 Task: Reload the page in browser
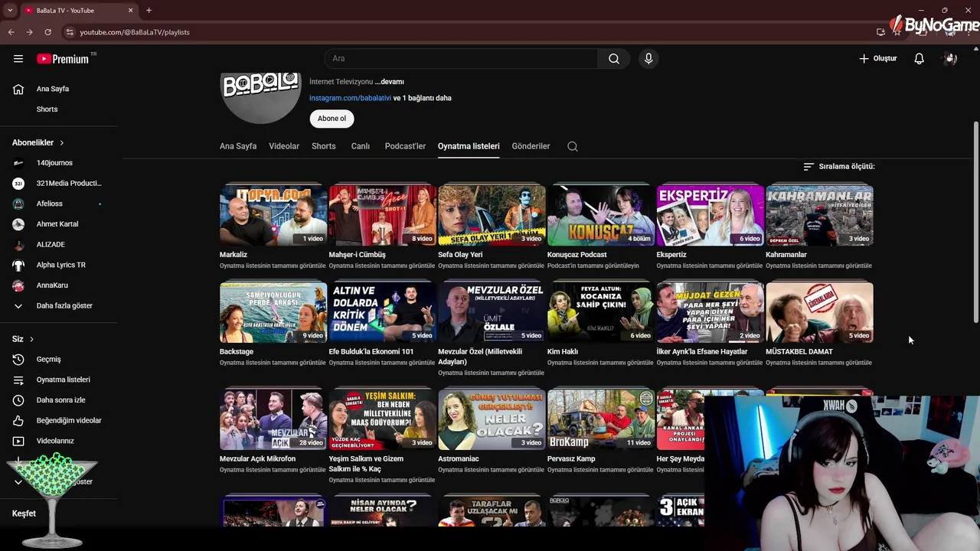(x=47, y=32)
